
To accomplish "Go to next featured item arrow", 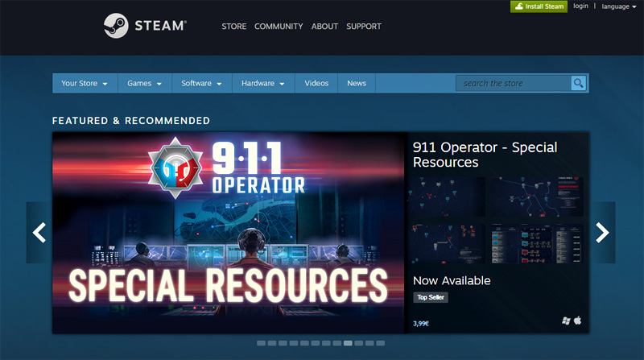I will pyautogui.click(x=602, y=233).
